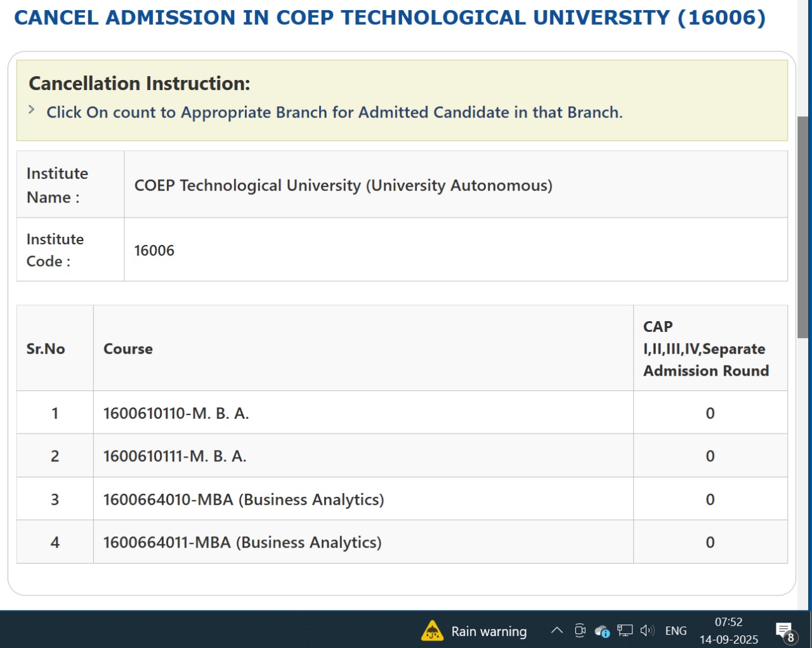Click the Institute Code label

(x=55, y=250)
